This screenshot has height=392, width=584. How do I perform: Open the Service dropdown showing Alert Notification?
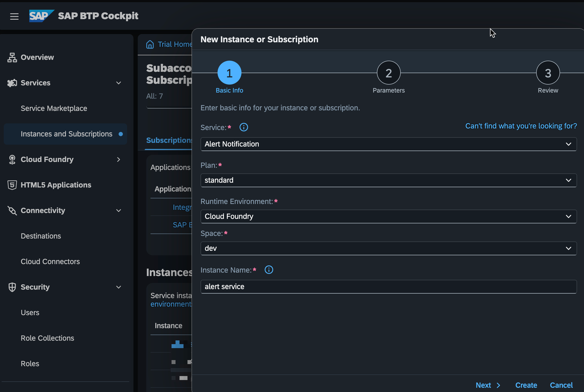click(x=388, y=144)
